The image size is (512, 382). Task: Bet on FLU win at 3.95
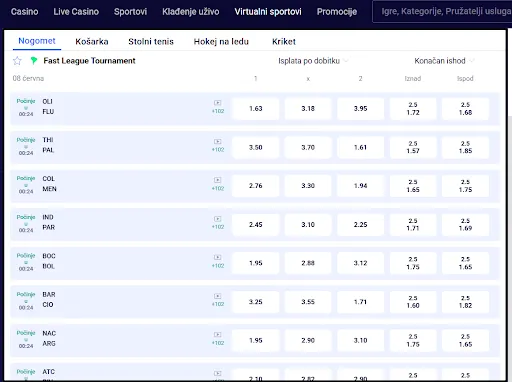[360, 109]
